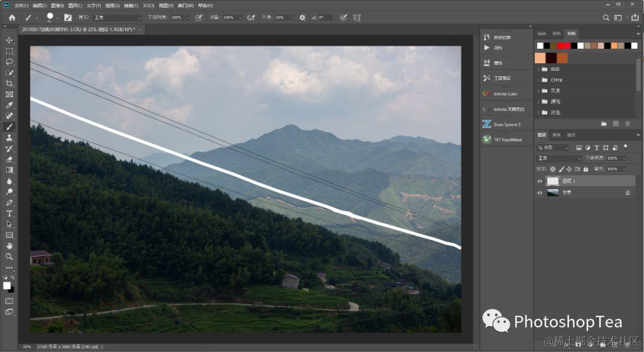644x352 pixels.
Task: Select the Quick Selection tool
Action: [x=9, y=73]
